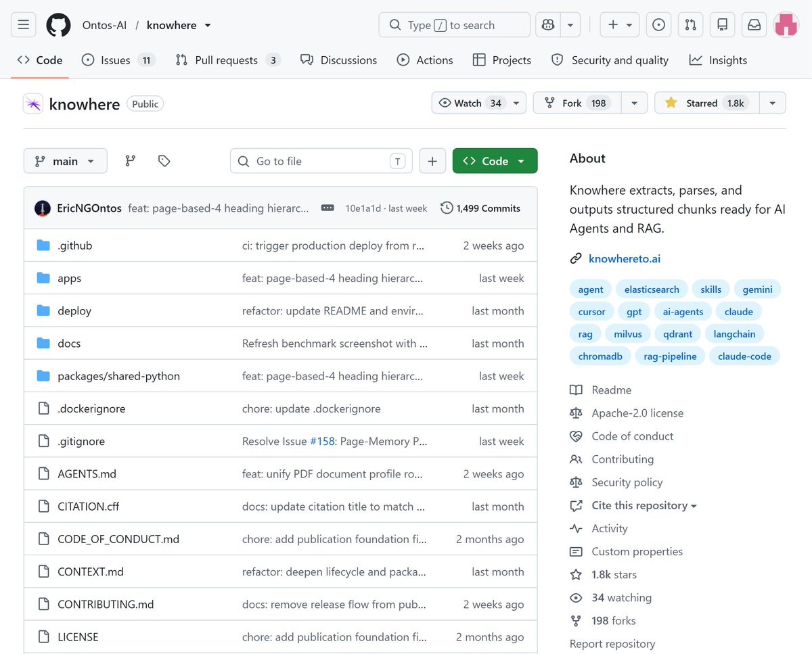Open Apache-2.0 license link
The height and width of the screenshot is (654, 812).
(637, 413)
